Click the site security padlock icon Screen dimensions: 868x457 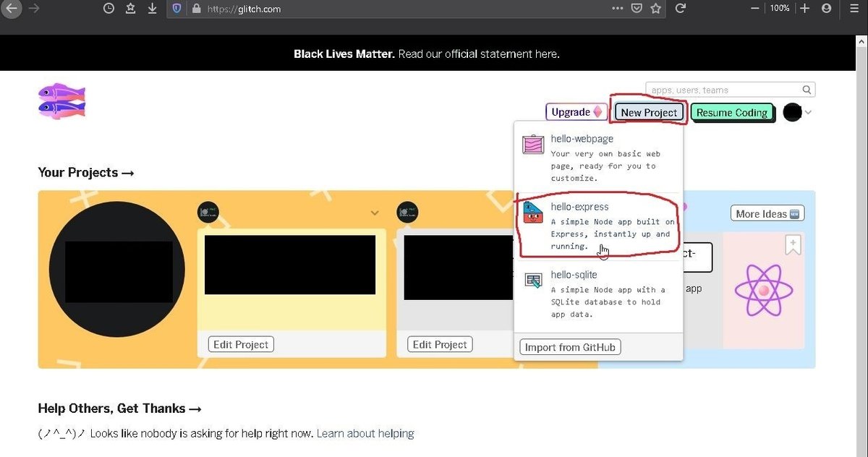[x=195, y=9]
